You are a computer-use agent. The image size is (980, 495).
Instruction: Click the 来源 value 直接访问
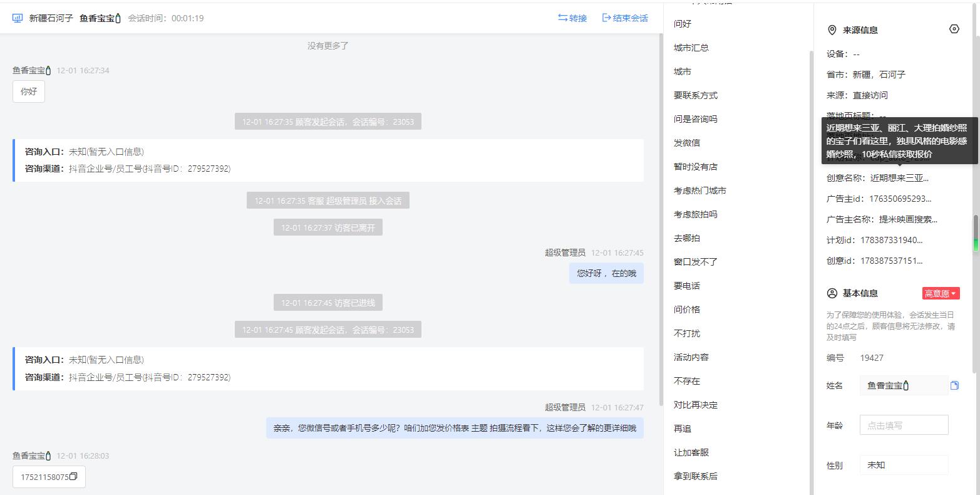tap(870, 95)
